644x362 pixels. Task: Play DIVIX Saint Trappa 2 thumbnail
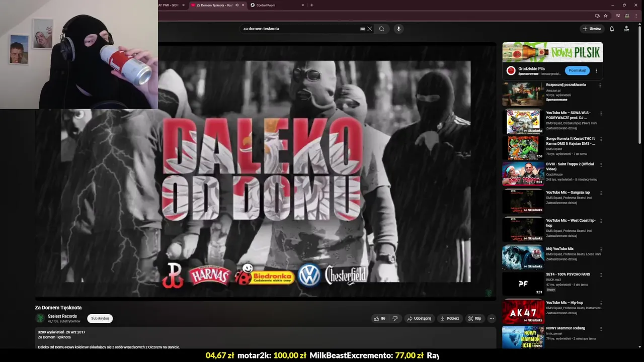click(x=523, y=173)
